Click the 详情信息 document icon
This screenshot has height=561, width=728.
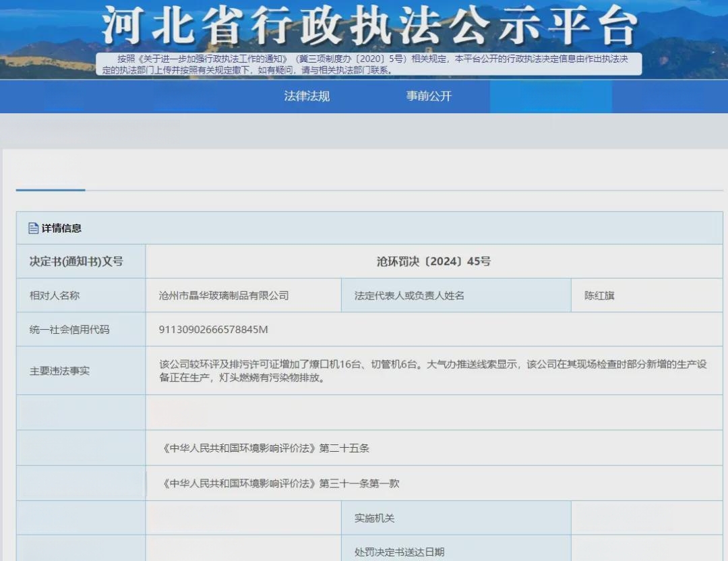pyautogui.click(x=34, y=228)
